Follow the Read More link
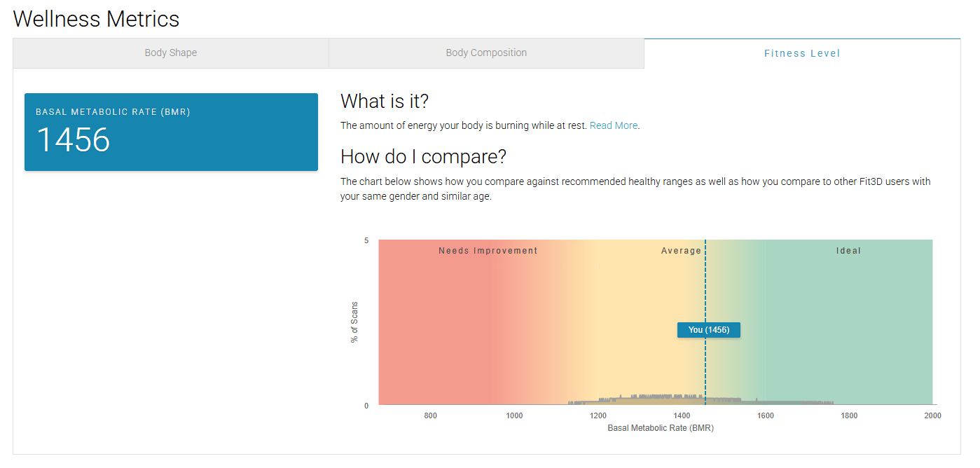 614,125
